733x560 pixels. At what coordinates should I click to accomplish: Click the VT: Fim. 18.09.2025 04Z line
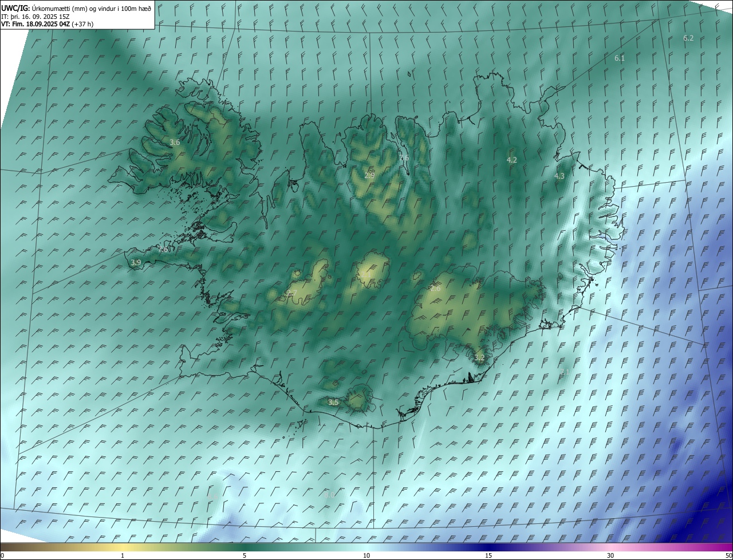pos(47,24)
